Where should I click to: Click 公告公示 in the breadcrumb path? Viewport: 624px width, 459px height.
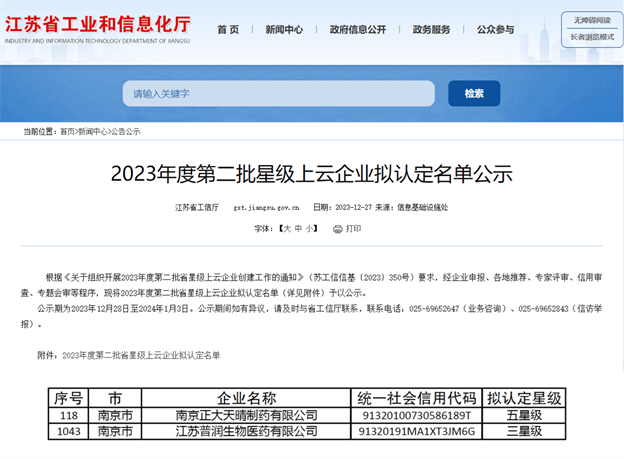[126, 132]
